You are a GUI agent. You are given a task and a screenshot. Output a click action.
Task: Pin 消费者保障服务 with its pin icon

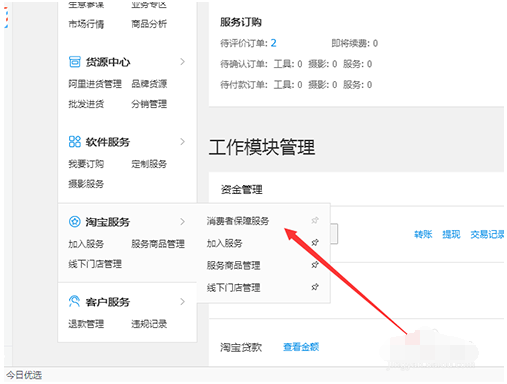pyautogui.click(x=315, y=220)
